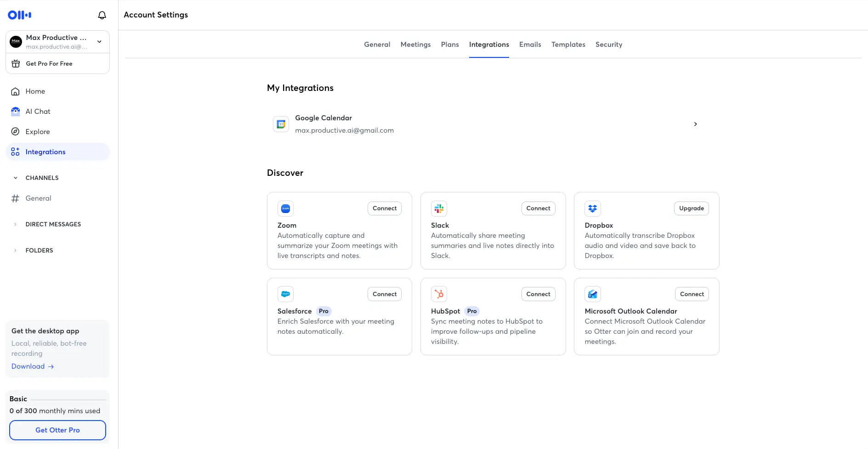This screenshot has width=868, height=449.
Task: Click the HubSpot app icon
Action: pos(439,294)
